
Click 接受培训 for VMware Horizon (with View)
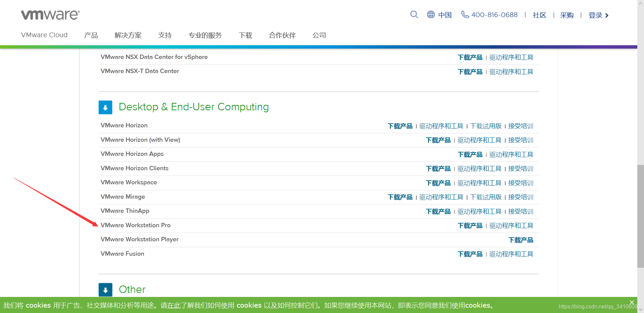tap(521, 140)
